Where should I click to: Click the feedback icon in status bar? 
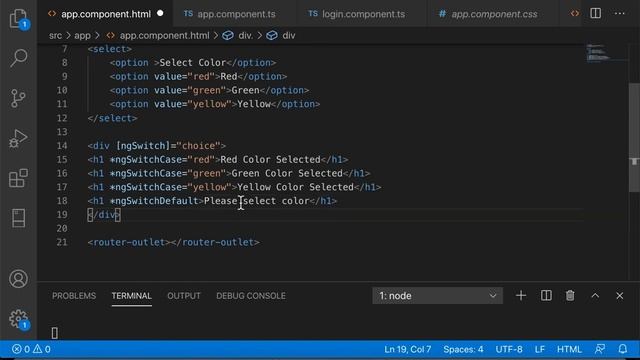(600, 349)
